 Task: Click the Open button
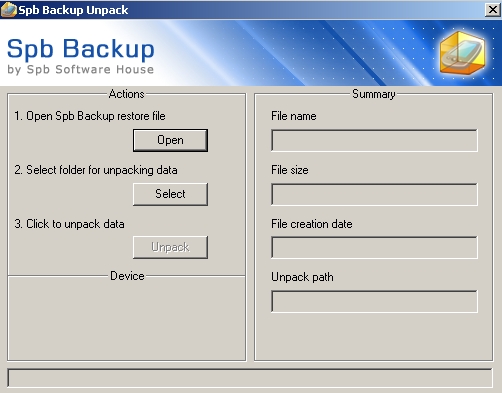(x=170, y=140)
